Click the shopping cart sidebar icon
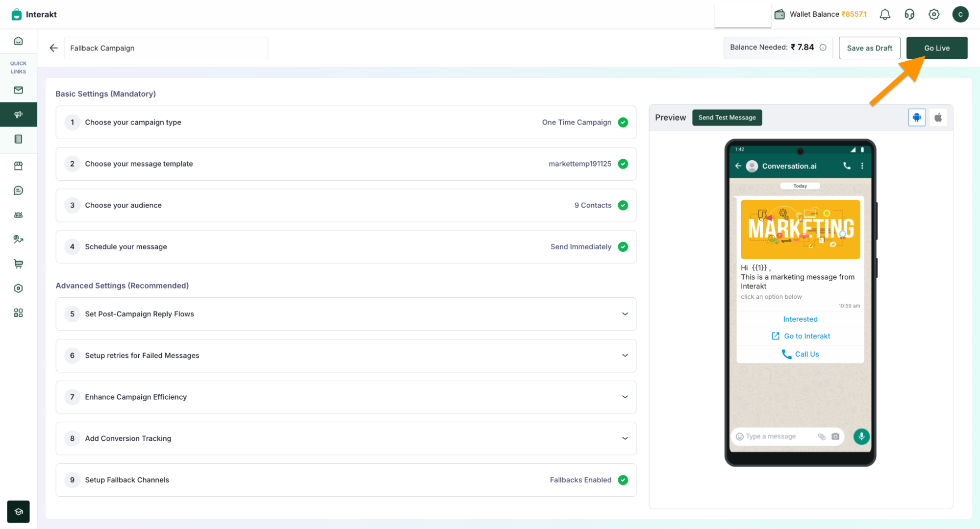The width and height of the screenshot is (980, 529). tap(18, 264)
